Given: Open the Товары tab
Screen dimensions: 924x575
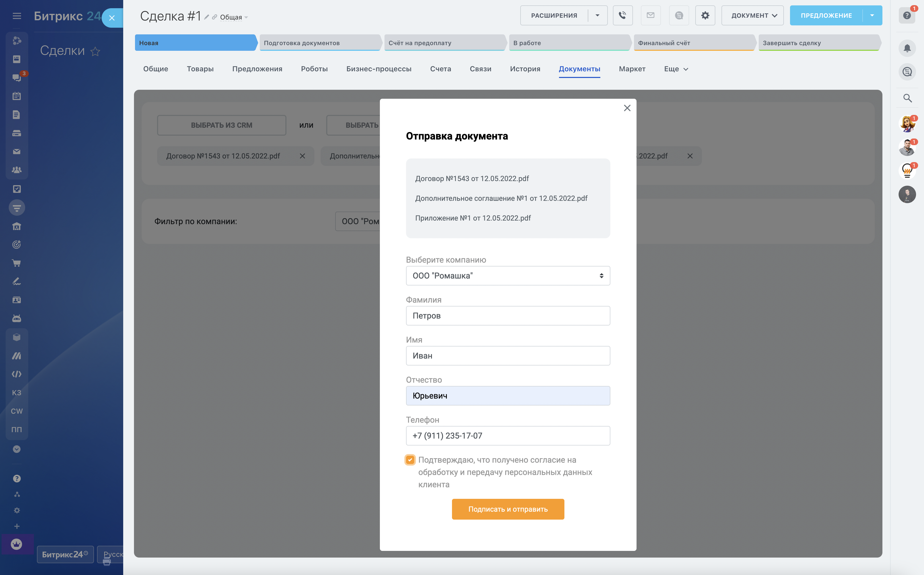Looking at the screenshot, I should 200,69.
